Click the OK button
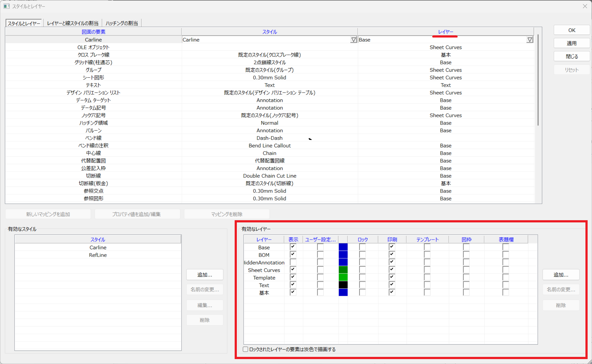592x364 pixels. tap(571, 30)
